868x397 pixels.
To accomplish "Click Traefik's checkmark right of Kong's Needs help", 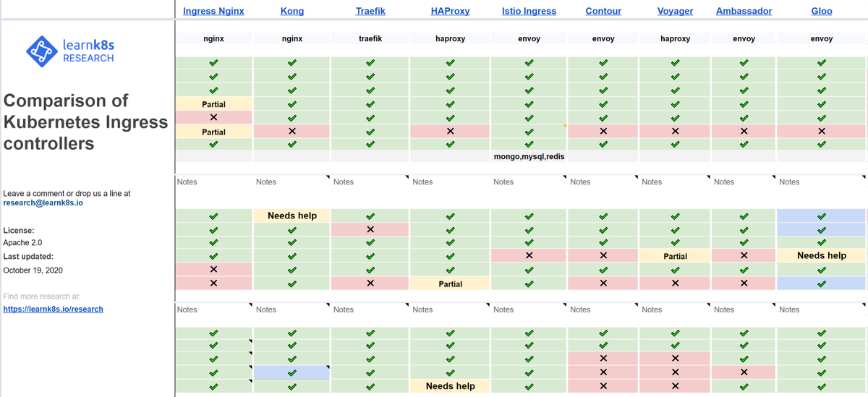I will (x=370, y=215).
